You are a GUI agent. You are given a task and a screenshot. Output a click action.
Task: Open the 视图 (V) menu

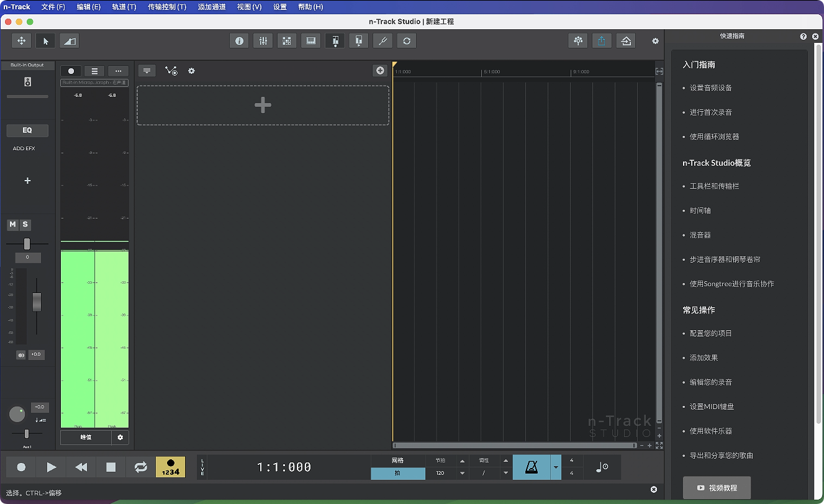point(249,7)
